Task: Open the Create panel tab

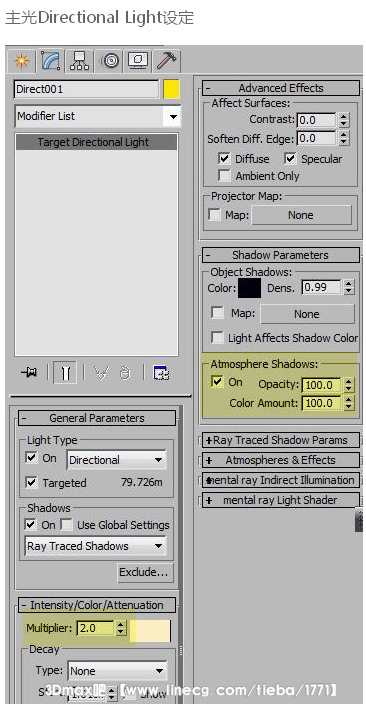Action: pyautogui.click(x=21, y=60)
